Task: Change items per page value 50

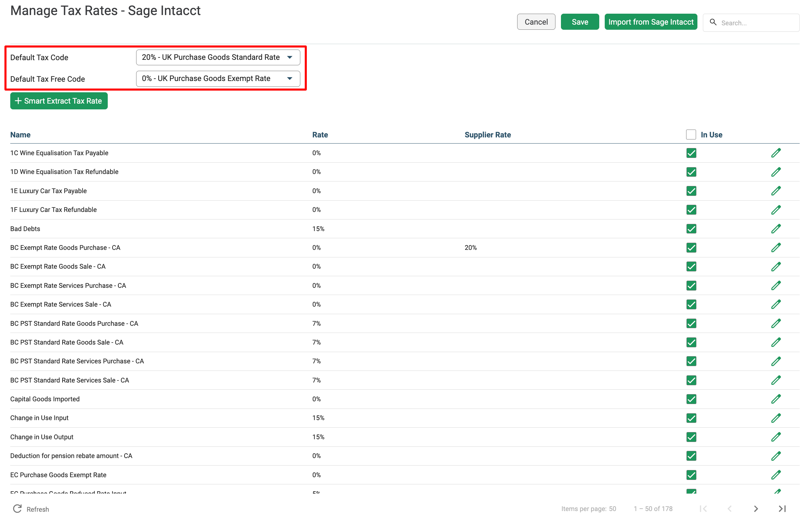Action: pyautogui.click(x=612, y=509)
